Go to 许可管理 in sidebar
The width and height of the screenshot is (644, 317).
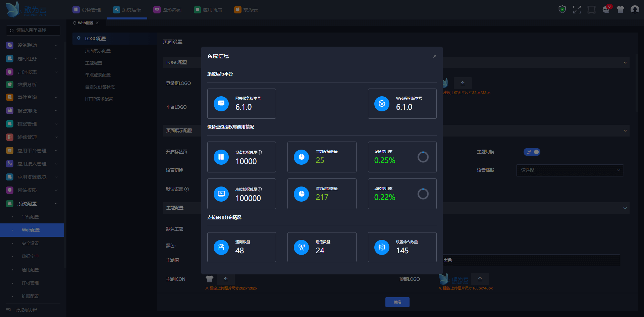30,283
